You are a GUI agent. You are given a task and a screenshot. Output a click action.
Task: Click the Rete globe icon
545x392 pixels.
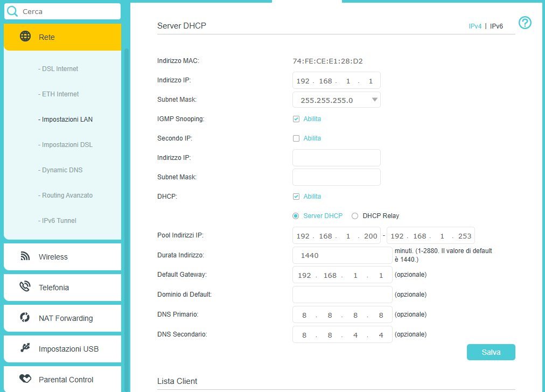click(25, 37)
